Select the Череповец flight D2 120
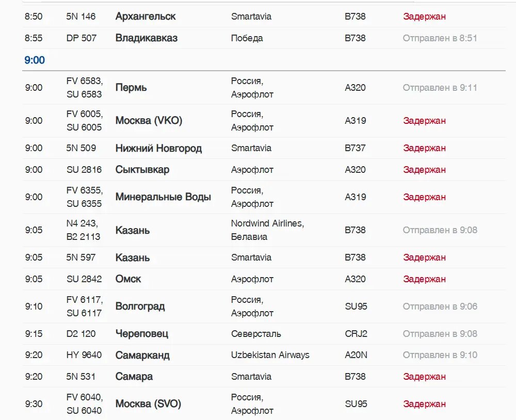 [142, 334]
